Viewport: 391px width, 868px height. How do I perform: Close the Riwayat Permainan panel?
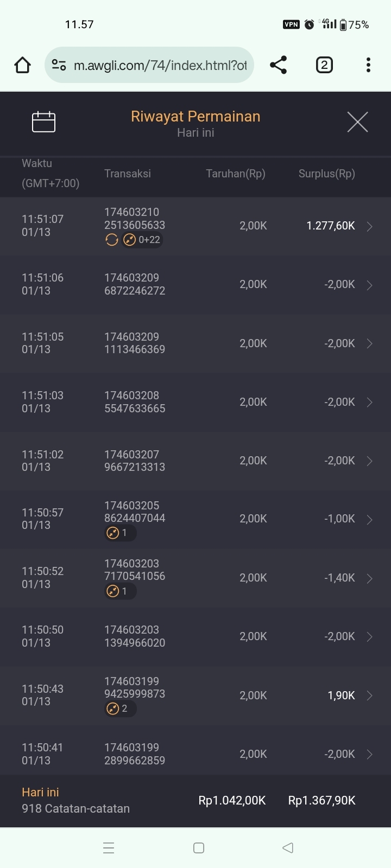[357, 122]
